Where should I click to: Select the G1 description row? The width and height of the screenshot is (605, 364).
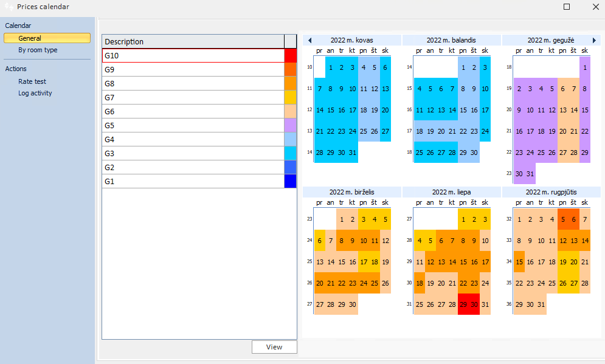(193, 181)
